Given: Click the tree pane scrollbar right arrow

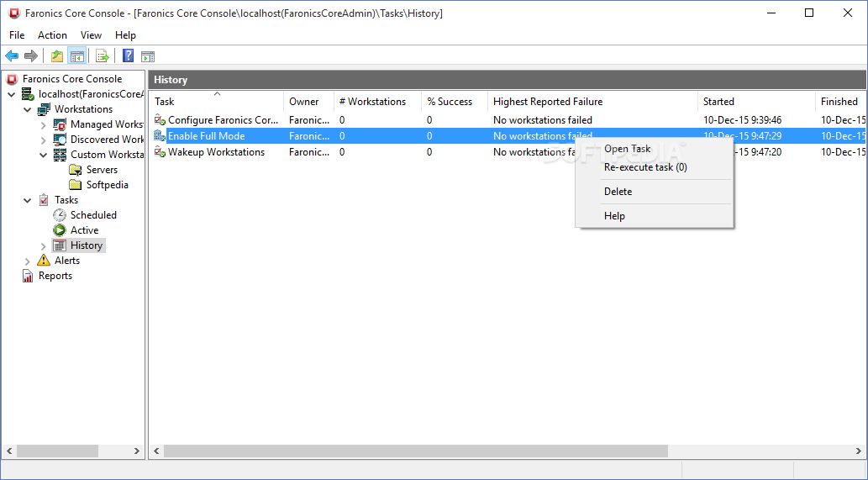Looking at the screenshot, I should (x=137, y=451).
